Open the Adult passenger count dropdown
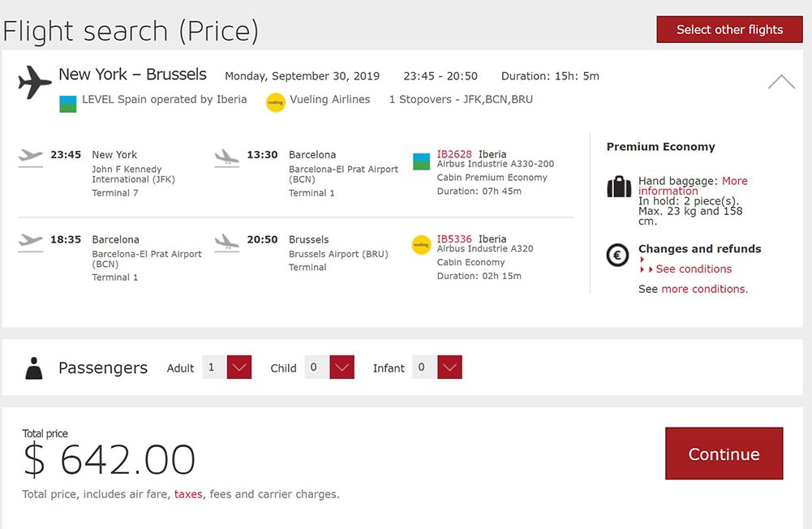The height and width of the screenshot is (529, 812). tap(239, 368)
